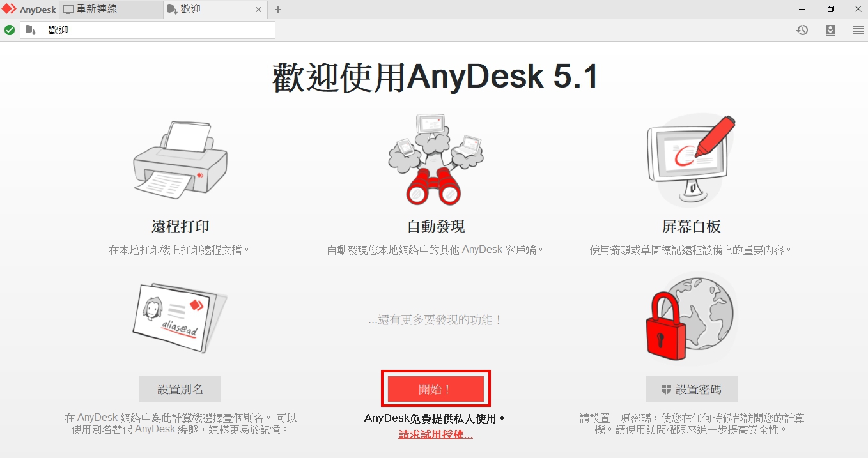Open a new tab with plus button
This screenshot has height=458, width=868.
click(278, 10)
